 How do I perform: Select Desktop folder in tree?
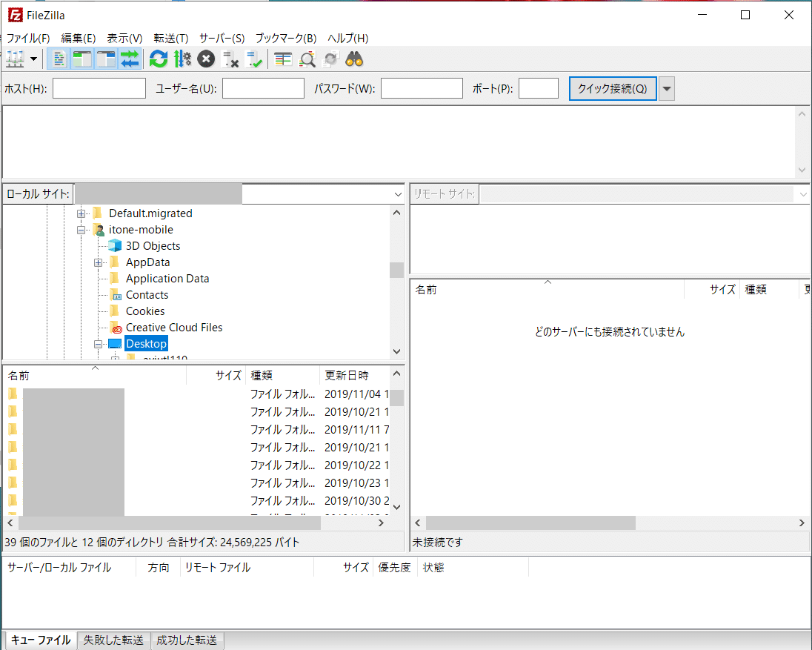pos(146,343)
